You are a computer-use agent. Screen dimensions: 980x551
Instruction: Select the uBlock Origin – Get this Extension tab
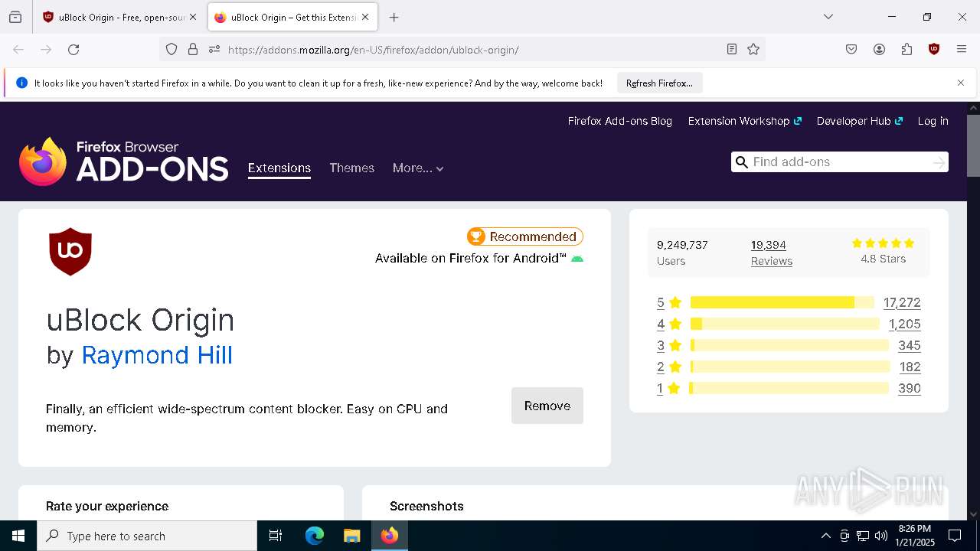(x=292, y=17)
